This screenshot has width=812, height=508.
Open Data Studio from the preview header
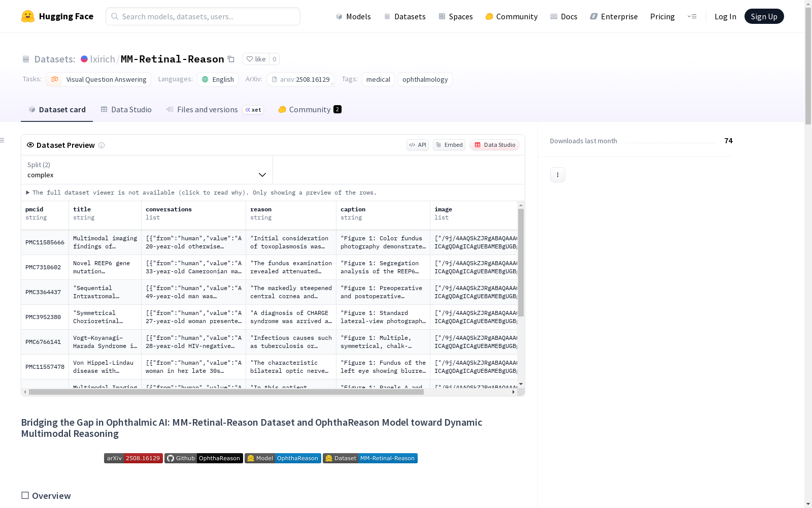click(494, 145)
